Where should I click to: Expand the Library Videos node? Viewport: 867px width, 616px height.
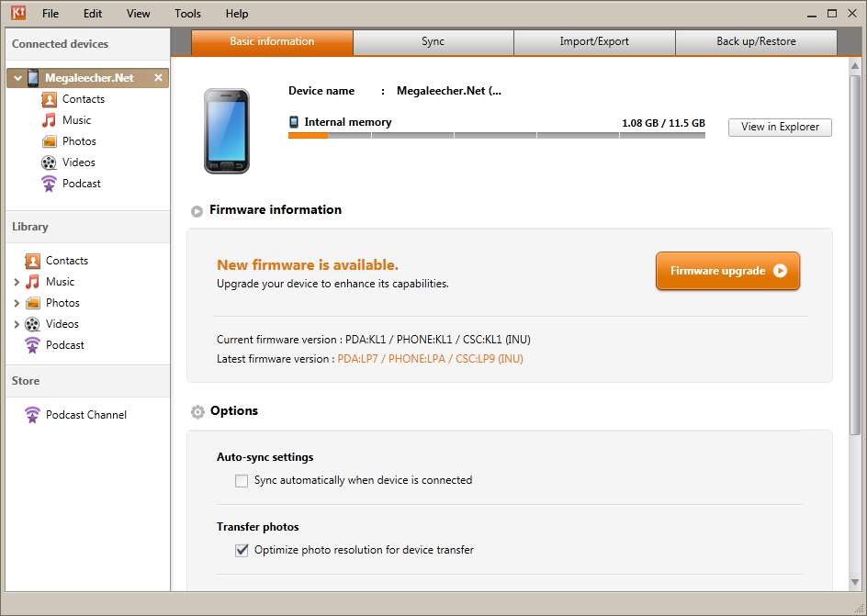[x=17, y=324]
